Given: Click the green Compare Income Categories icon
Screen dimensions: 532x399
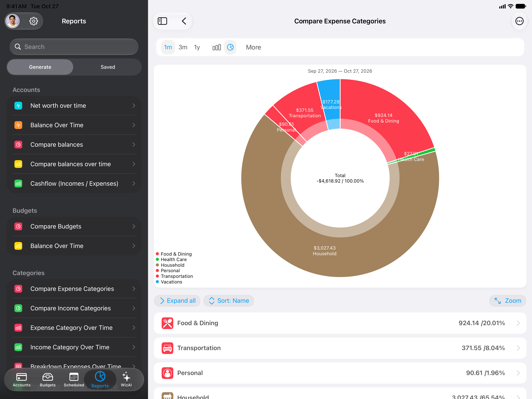Looking at the screenshot, I should 18,308.
